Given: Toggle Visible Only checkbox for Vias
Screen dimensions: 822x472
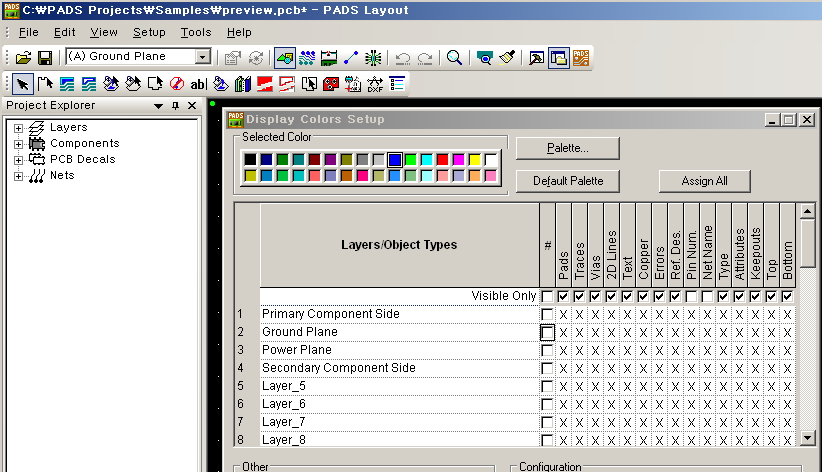Looking at the screenshot, I should 595,297.
